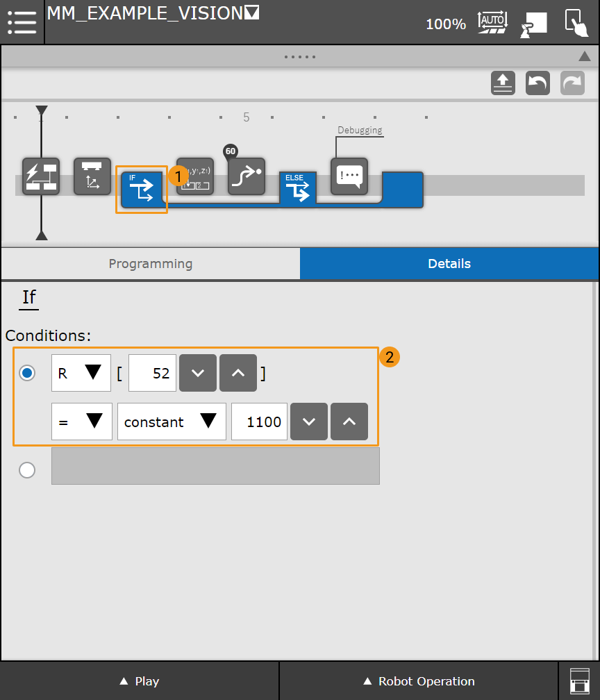600x700 pixels.
Task: Click the panel drag handle dots
Action: click(300, 57)
